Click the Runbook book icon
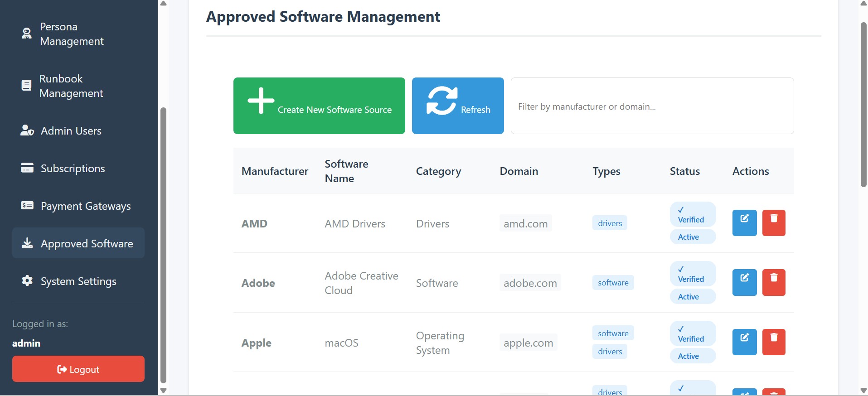 coord(27,85)
